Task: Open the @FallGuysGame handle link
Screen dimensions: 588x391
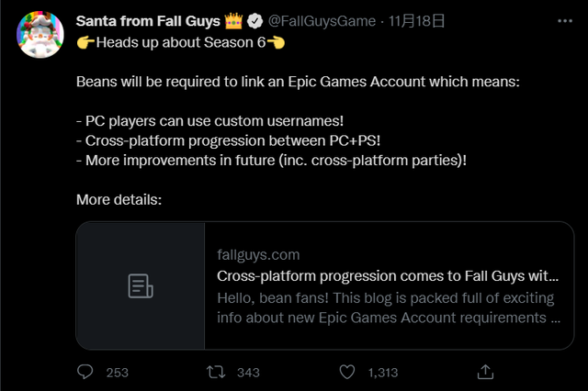Action: [x=322, y=21]
